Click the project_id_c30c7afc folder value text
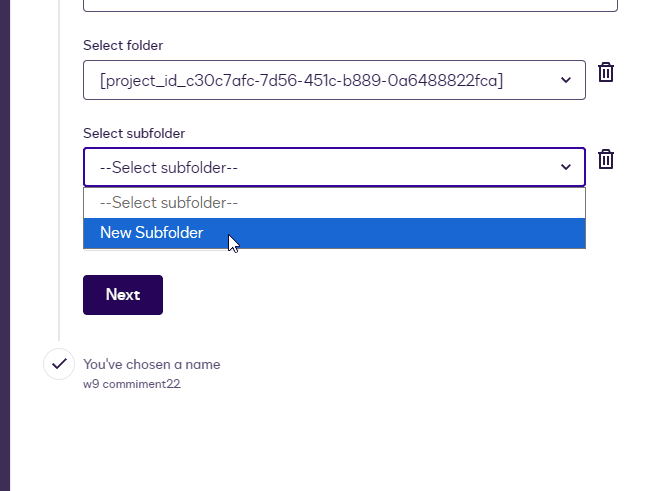Image resolution: width=650 pixels, height=491 pixels. click(x=301, y=80)
